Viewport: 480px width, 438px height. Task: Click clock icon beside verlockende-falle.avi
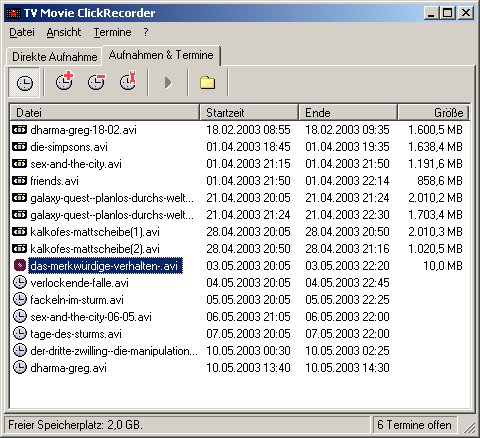20,283
